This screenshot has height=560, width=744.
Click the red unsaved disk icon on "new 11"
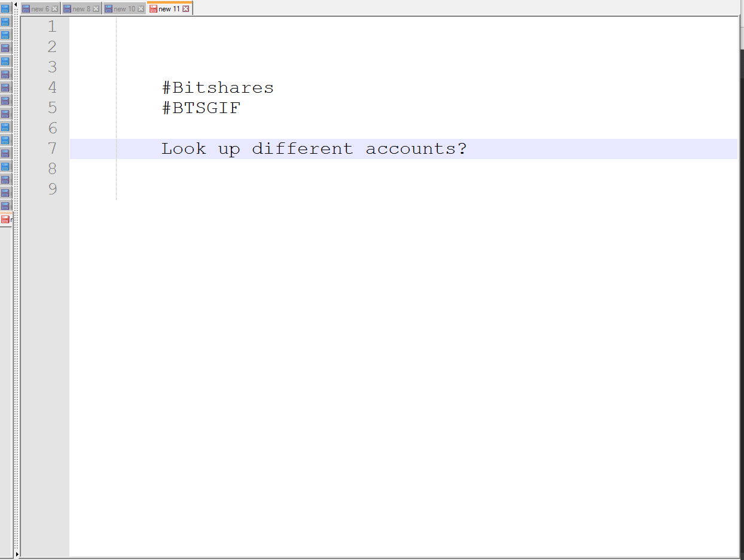(x=153, y=9)
